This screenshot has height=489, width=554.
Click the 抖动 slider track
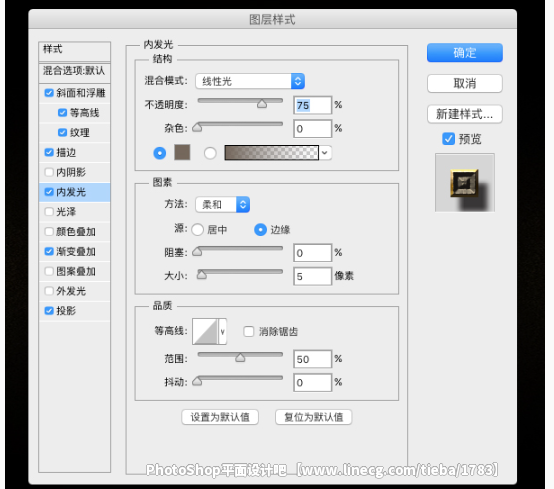tap(240, 378)
